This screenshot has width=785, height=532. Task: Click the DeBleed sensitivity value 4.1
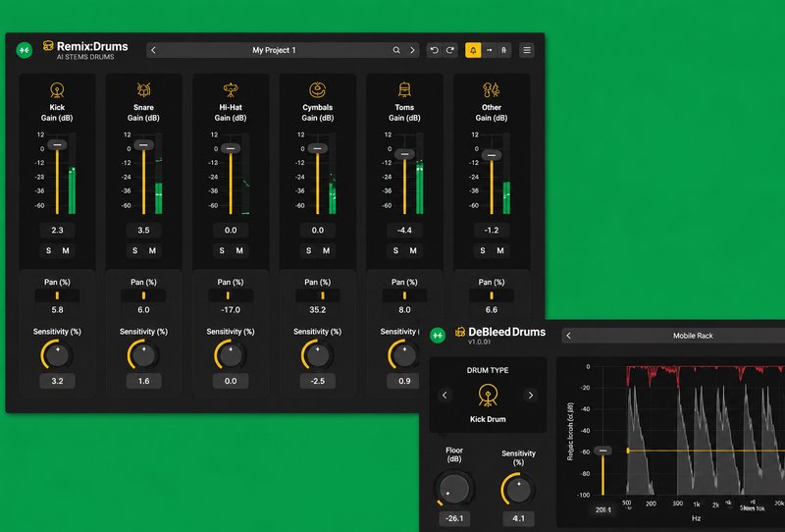coord(519,518)
